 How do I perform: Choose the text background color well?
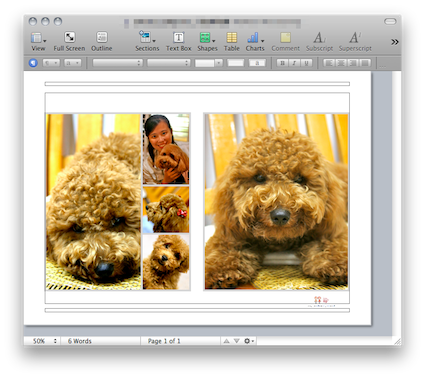(x=257, y=63)
